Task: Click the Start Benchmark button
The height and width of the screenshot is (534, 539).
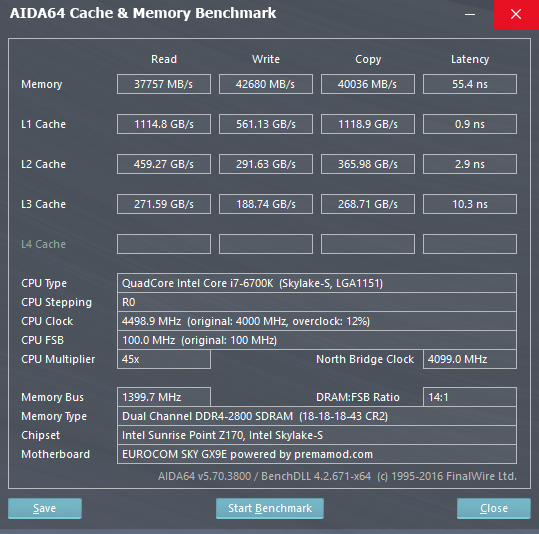Action: pyautogui.click(x=270, y=508)
